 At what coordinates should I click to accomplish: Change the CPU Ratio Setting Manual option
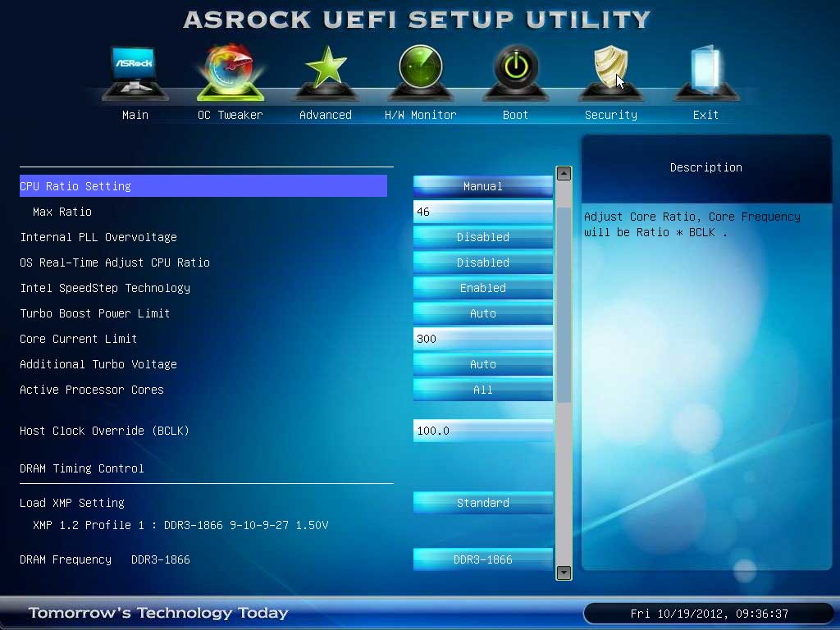coord(482,186)
